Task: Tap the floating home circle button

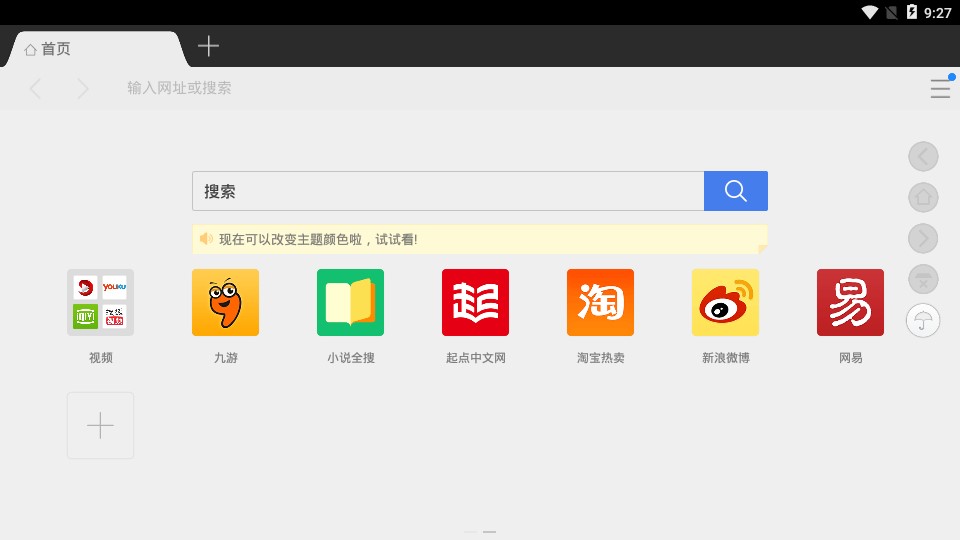Action: [x=923, y=197]
